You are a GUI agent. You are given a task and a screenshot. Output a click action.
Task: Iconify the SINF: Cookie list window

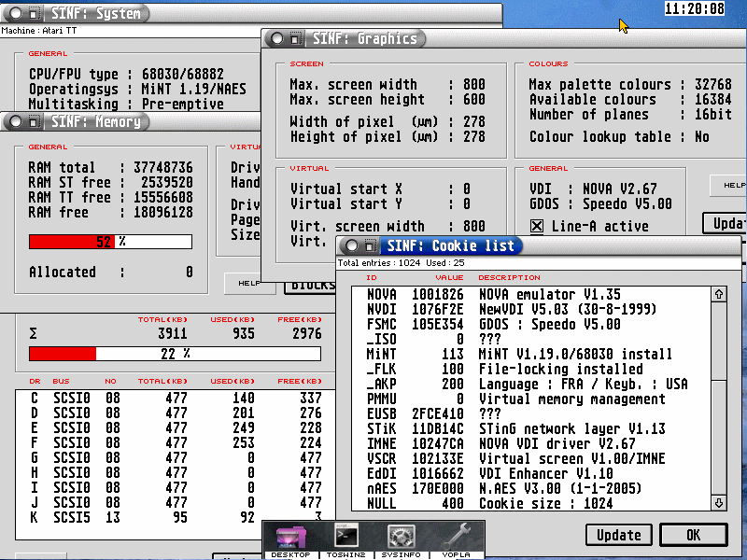coord(369,245)
